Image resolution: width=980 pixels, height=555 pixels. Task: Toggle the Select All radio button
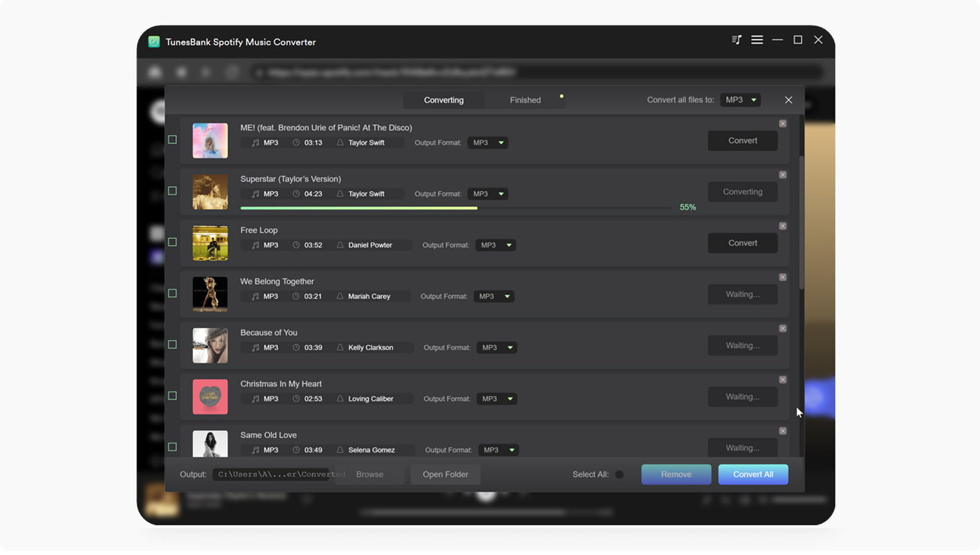tap(619, 475)
